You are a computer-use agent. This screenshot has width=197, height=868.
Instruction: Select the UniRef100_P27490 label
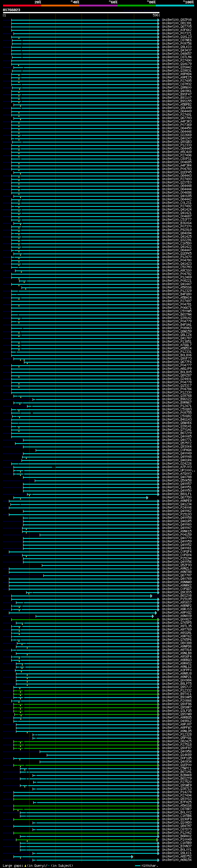coord(177,60)
